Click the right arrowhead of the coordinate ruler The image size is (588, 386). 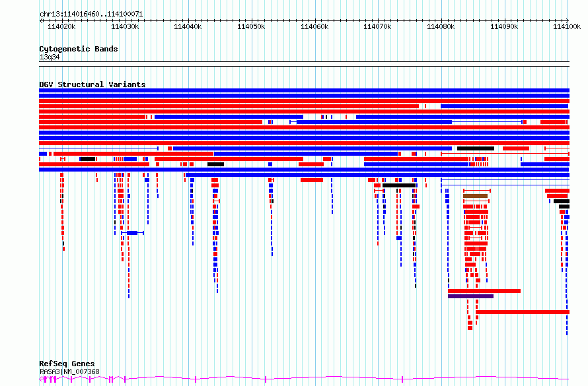point(567,20)
